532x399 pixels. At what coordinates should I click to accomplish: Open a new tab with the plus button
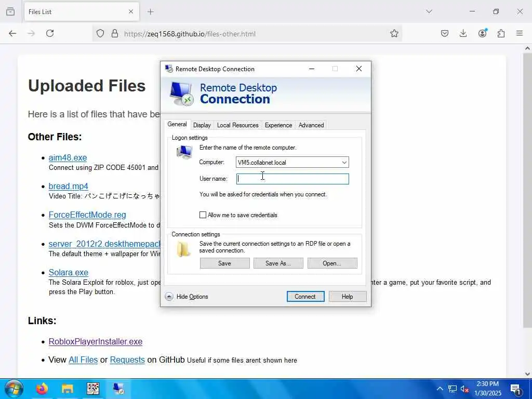pyautogui.click(x=151, y=11)
